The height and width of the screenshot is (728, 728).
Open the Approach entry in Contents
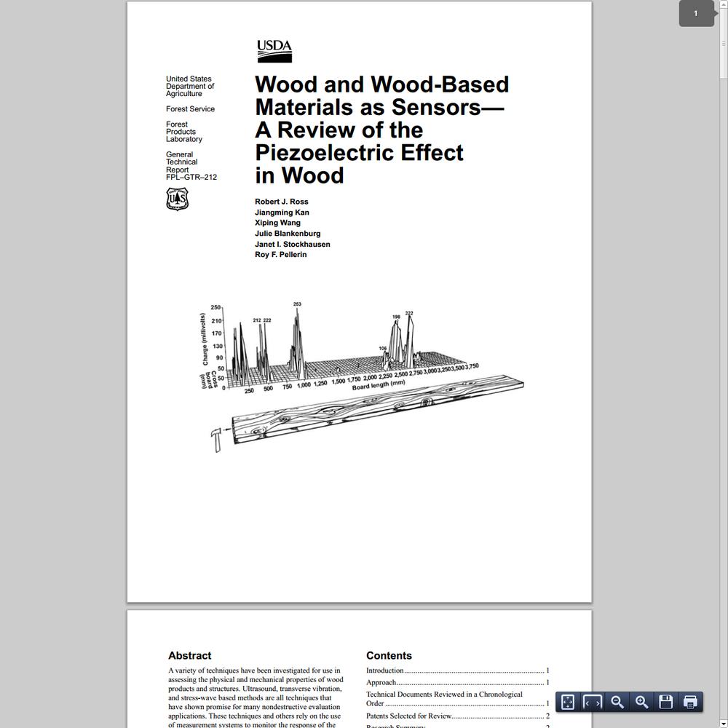(457, 683)
